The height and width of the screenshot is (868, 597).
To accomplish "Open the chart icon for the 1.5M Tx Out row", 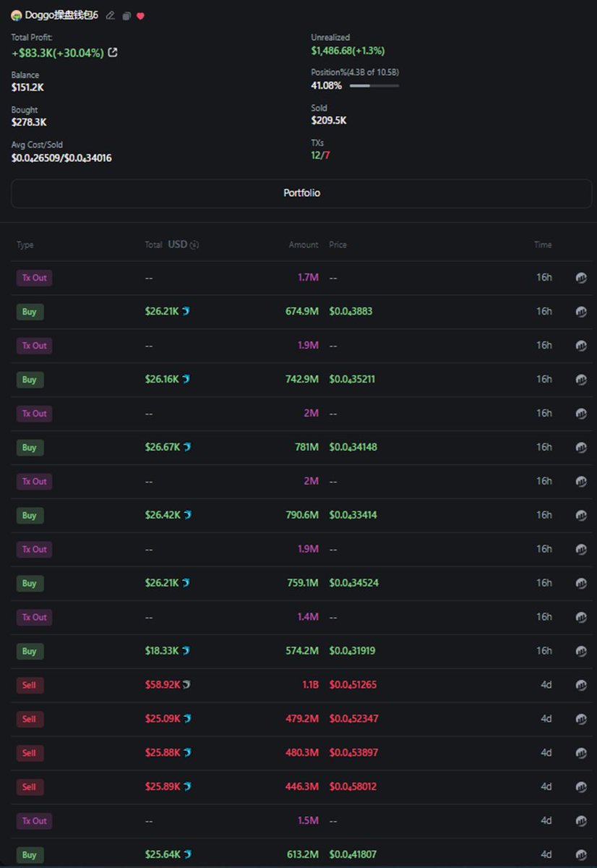I will pos(581,821).
